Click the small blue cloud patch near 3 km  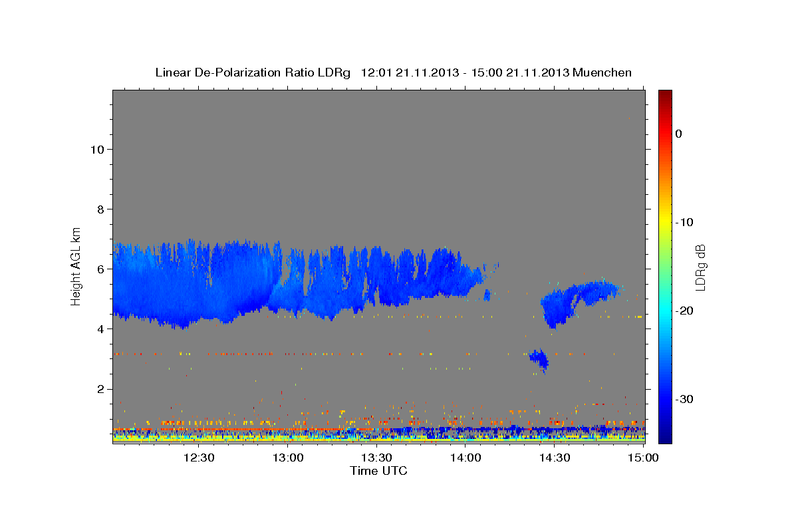click(x=539, y=360)
